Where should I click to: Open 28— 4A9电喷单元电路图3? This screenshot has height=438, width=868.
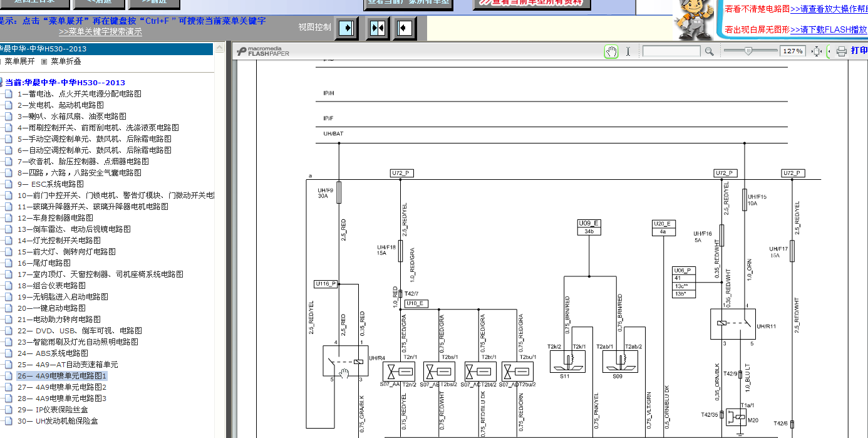(x=62, y=399)
